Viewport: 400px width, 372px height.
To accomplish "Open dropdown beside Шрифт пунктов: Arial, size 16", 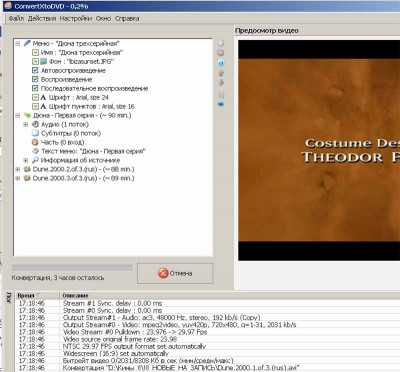I will pyautogui.click(x=35, y=106).
